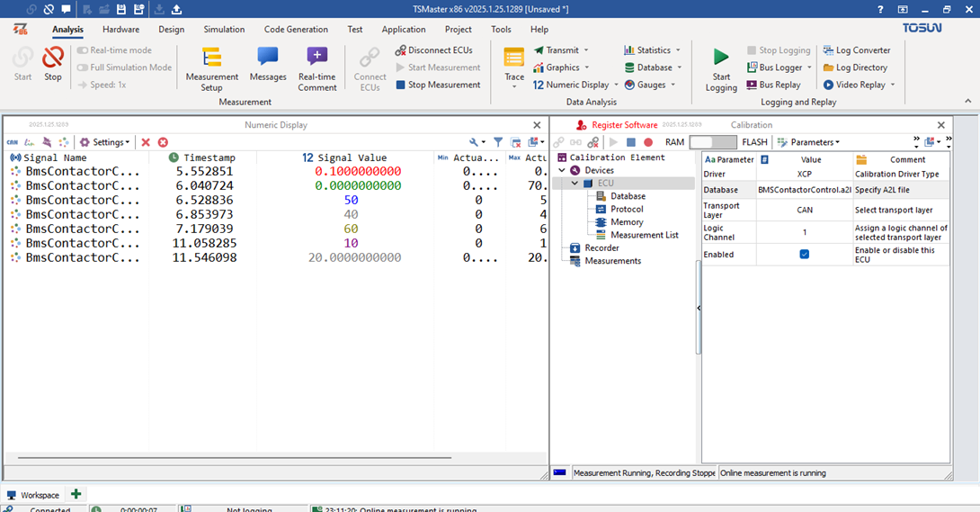Switch to the Hardware ribbon tab
Image resolution: width=980 pixels, height=512 pixels.
pyautogui.click(x=120, y=30)
